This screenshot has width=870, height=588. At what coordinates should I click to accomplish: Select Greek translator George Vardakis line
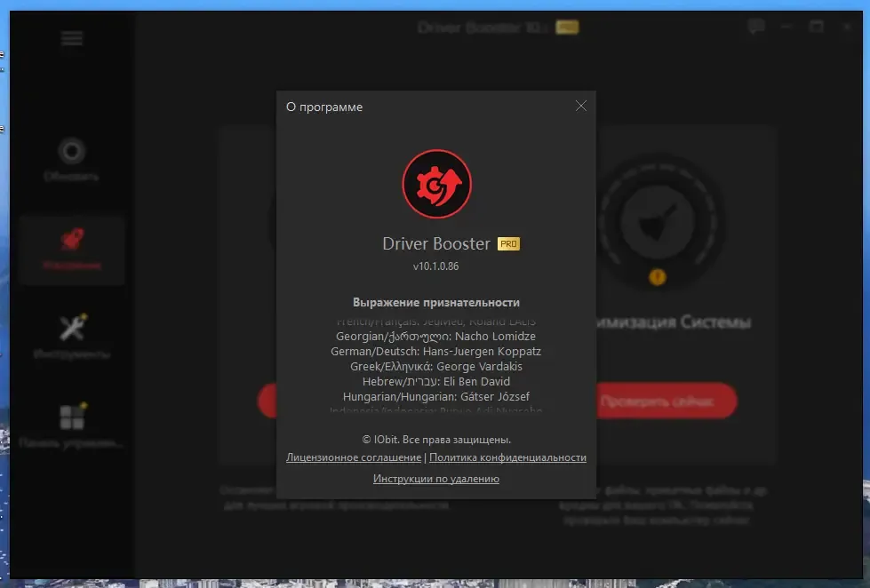point(436,366)
